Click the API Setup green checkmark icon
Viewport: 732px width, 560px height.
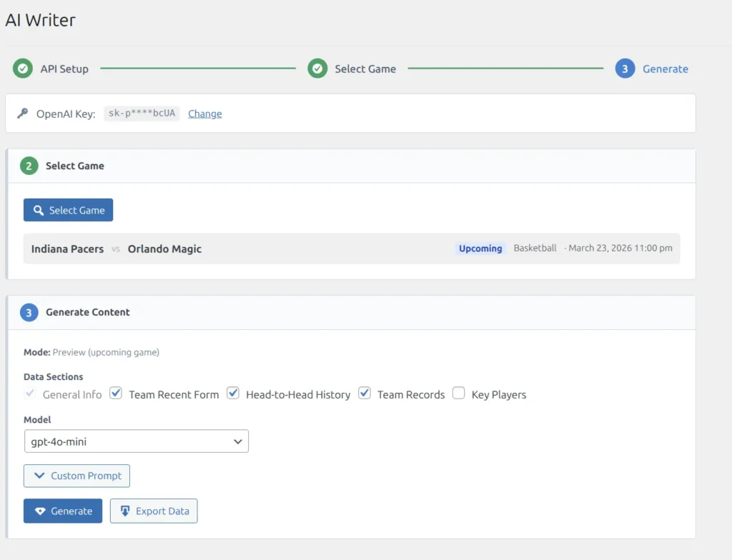(22, 69)
